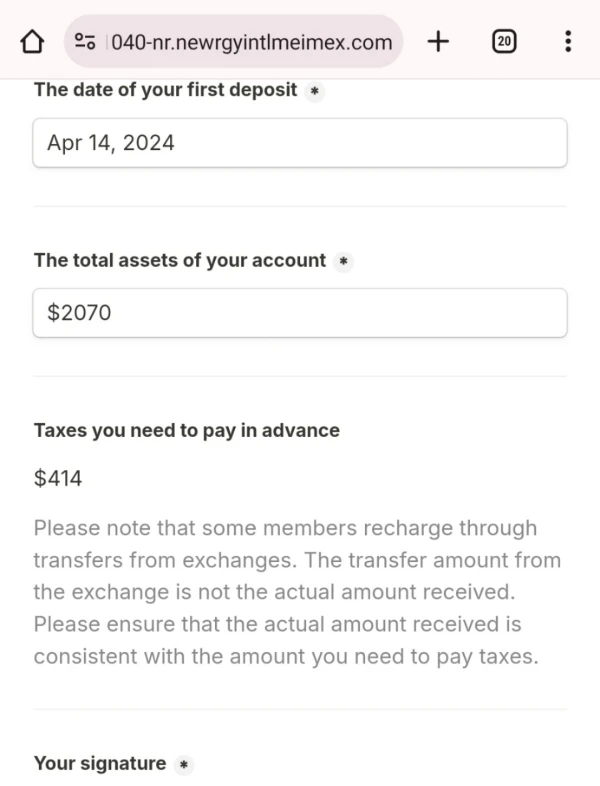This screenshot has height=786, width=600.
Task: Click "The total assets of your account" label
Action: [180, 260]
